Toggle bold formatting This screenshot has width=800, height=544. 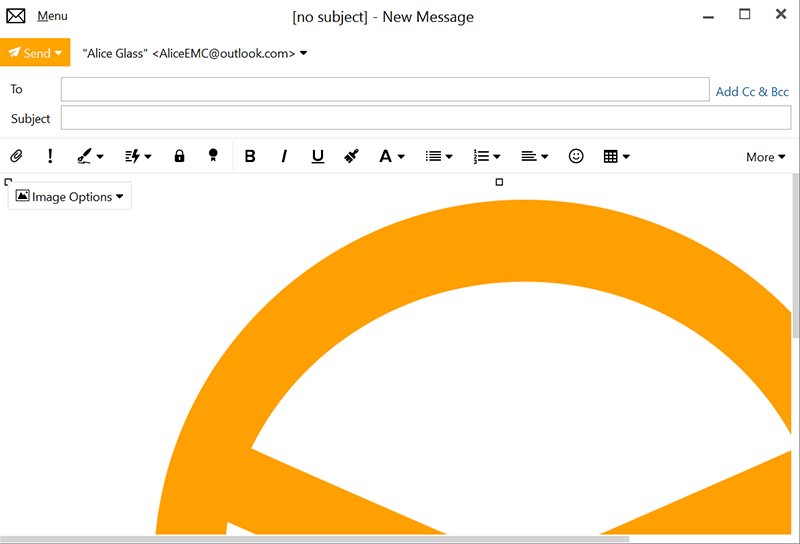click(250, 156)
